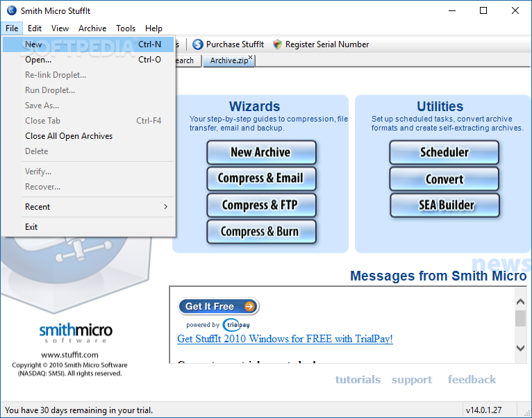Viewport: 532px width, 418px height.
Task: Click www.stuffit.com website text
Action: (x=69, y=355)
